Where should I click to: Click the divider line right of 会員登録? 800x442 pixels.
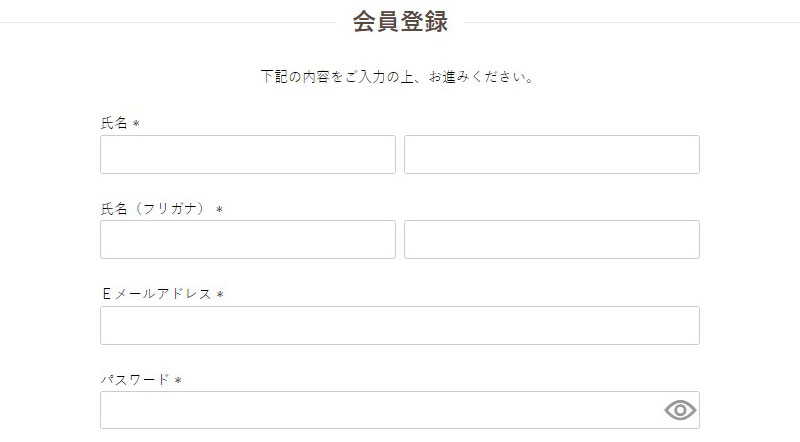630,22
